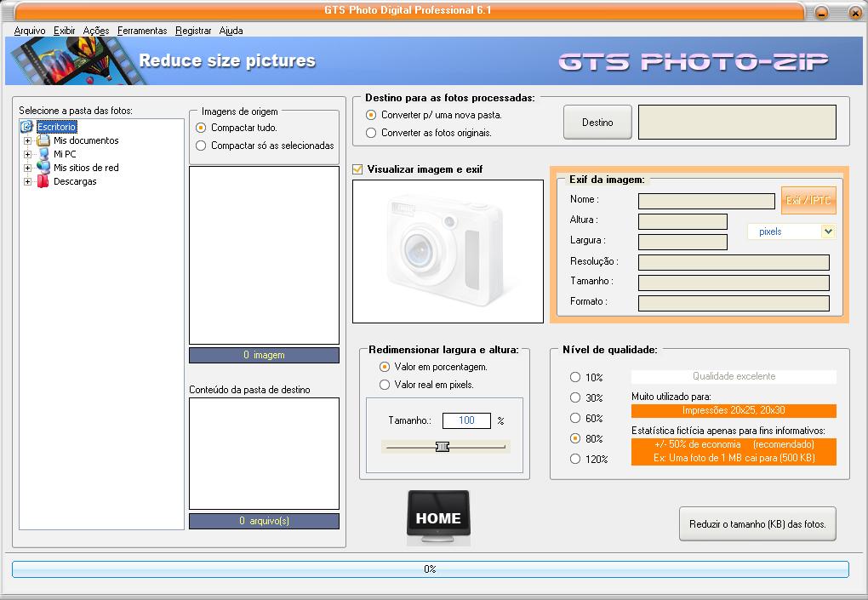Click the Qualidade excelente text
Image resolution: width=868 pixels, height=600 pixels.
coord(734,376)
